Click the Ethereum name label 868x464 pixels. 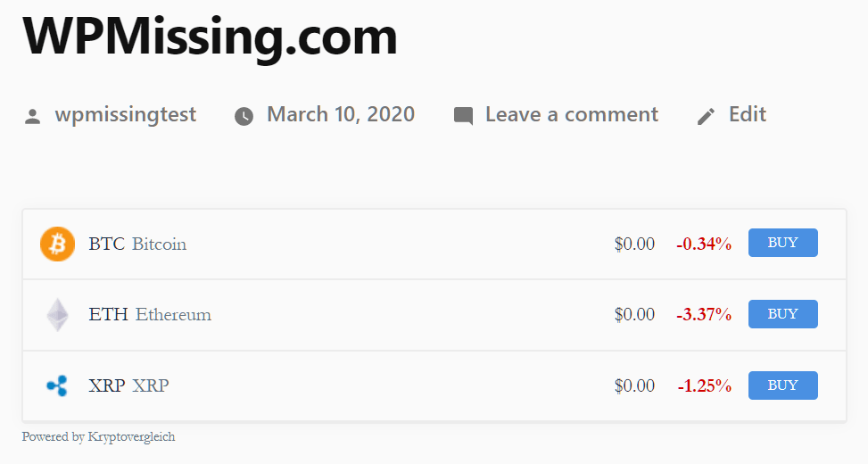tap(173, 315)
